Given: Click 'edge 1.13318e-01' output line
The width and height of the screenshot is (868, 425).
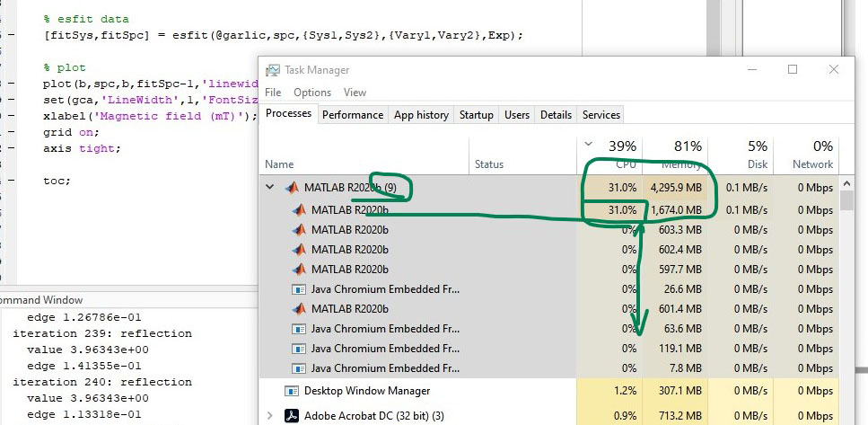Looking at the screenshot, I should (x=84, y=414).
